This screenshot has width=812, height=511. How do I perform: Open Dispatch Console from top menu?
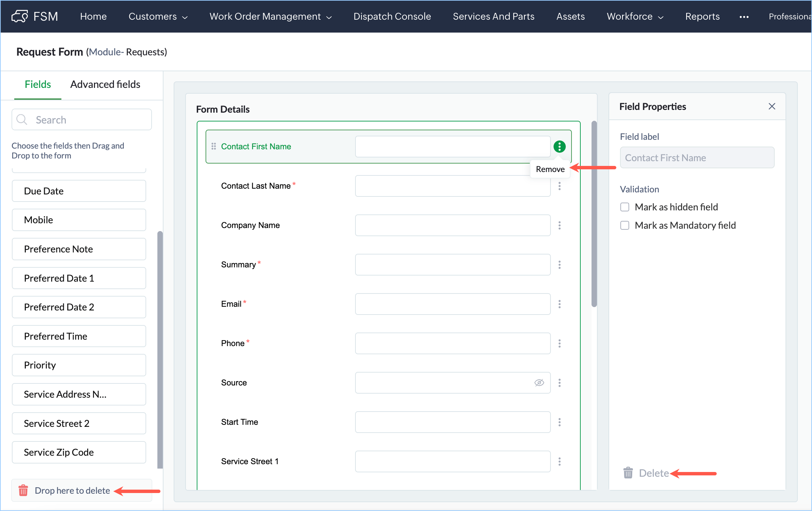(x=392, y=16)
